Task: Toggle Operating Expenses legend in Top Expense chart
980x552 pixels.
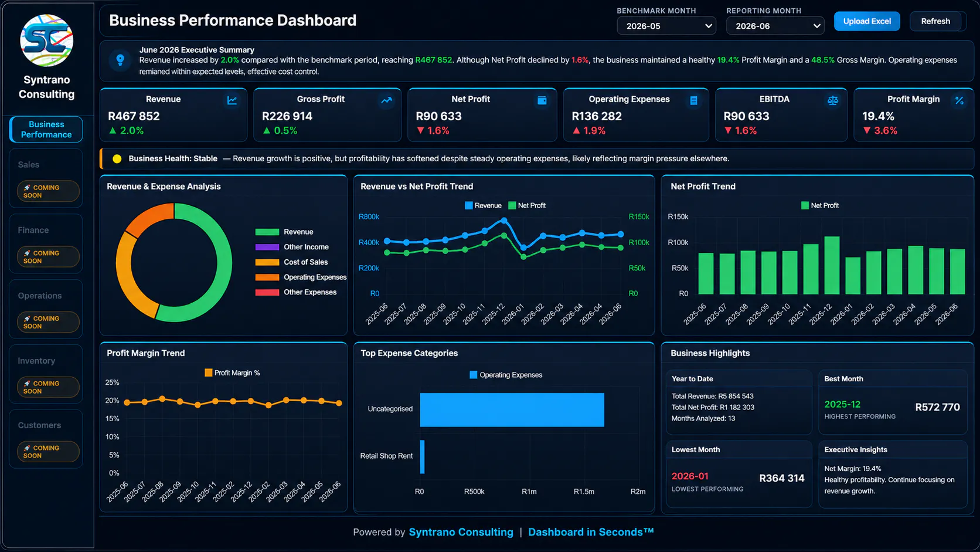Action: point(506,375)
